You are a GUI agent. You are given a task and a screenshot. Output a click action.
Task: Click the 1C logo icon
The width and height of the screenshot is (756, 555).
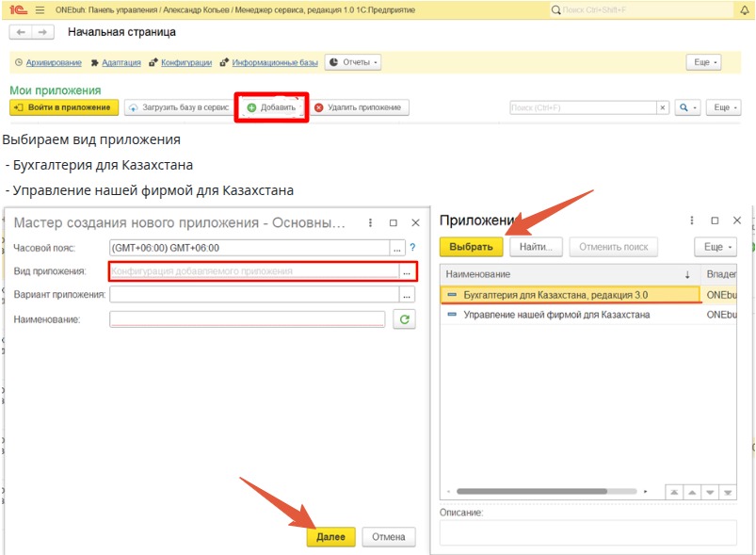pos(18,9)
